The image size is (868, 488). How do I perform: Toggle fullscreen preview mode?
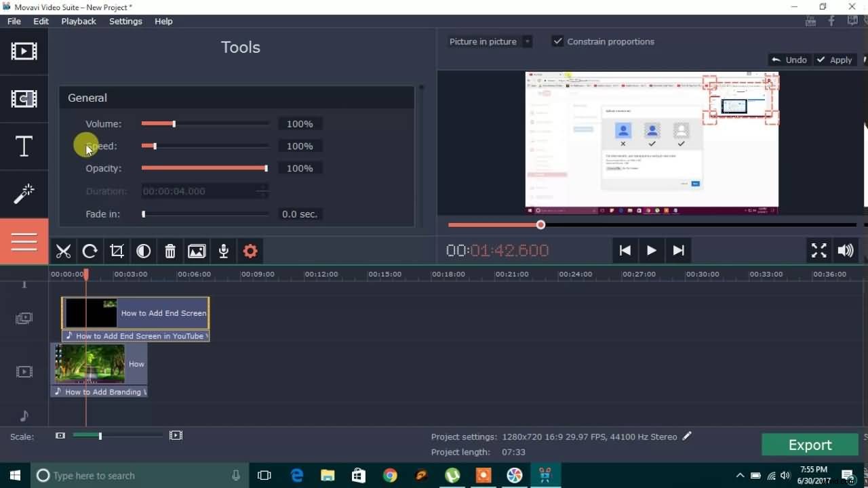tap(818, 250)
